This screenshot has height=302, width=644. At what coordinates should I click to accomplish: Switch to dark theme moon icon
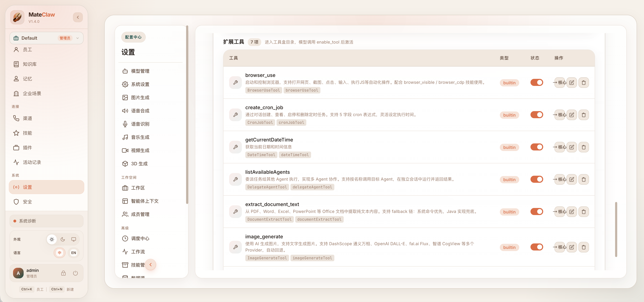tap(63, 239)
